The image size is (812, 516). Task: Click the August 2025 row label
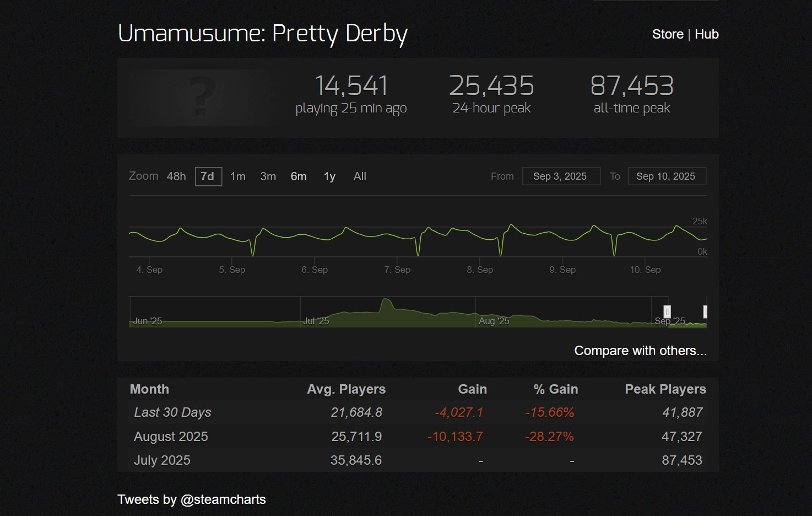tap(171, 437)
